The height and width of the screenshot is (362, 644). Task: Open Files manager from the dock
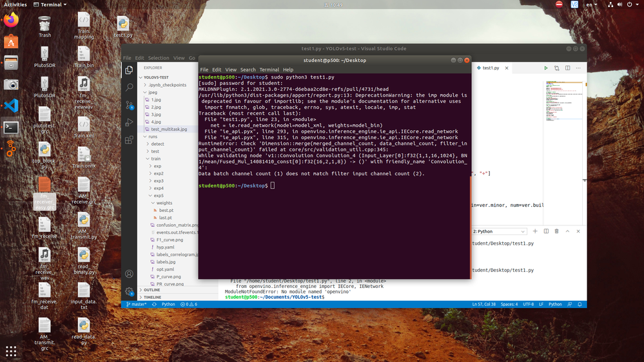11,62
